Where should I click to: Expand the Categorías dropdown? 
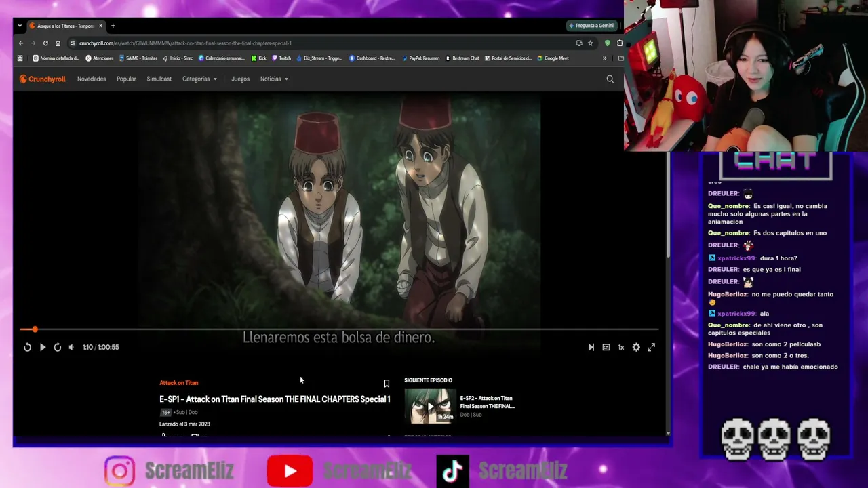(x=199, y=79)
